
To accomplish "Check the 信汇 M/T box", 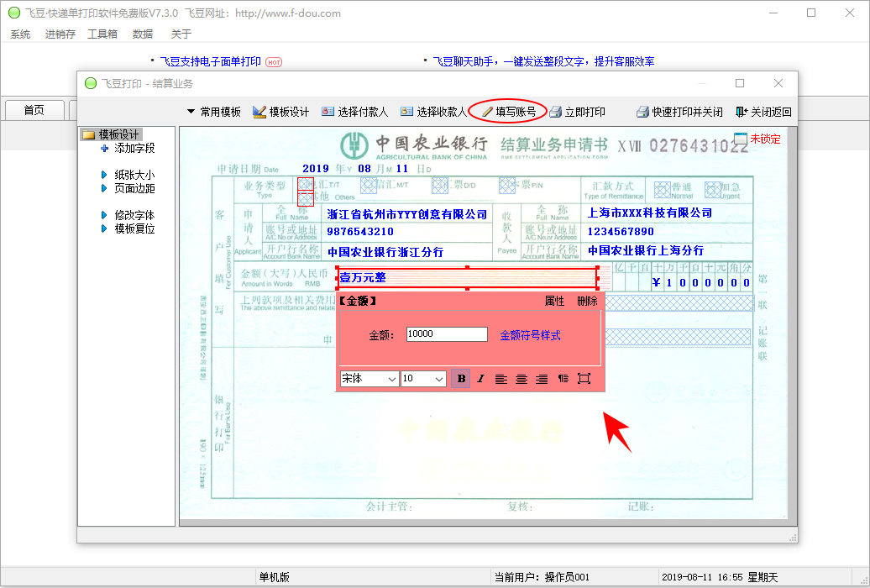I will click(x=369, y=186).
